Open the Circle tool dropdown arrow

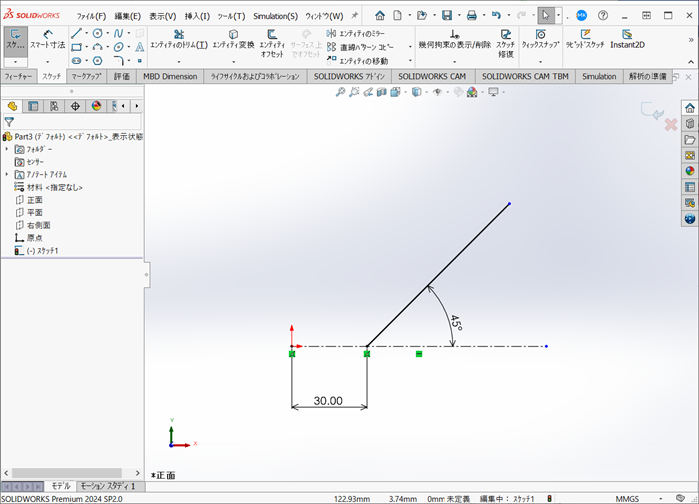coord(107,33)
